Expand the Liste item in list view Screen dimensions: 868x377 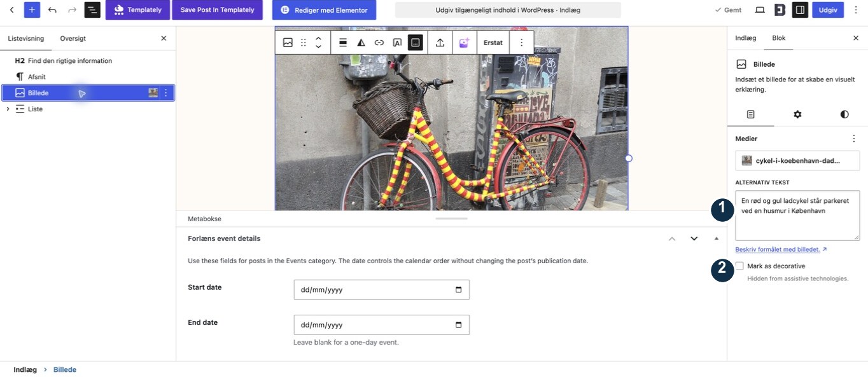click(x=8, y=109)
